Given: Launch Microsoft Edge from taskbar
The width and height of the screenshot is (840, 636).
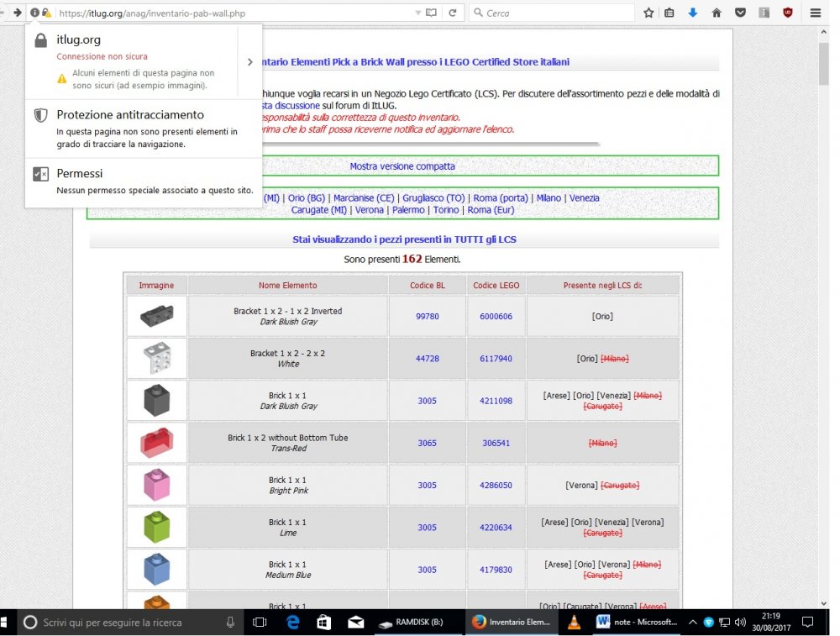Looking at the screenshot, I should pos(292,622).
